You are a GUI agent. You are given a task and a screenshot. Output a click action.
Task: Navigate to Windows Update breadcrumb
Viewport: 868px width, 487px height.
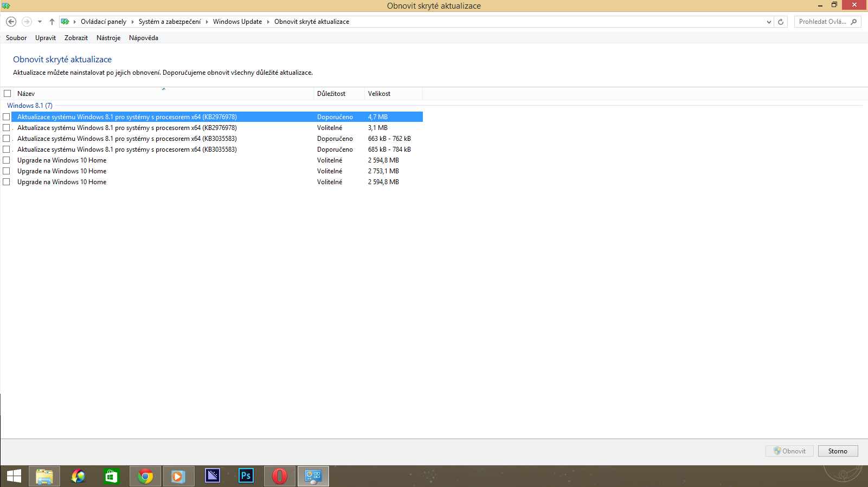pyautogui.click(x=237, y=22)
